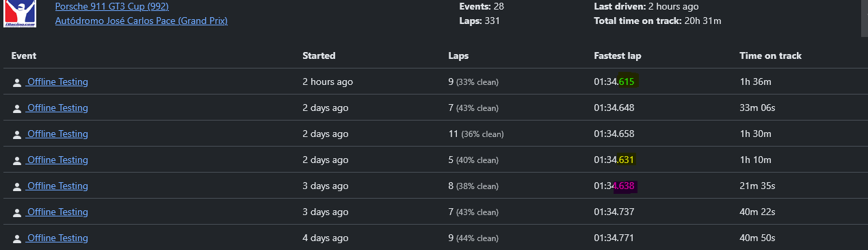868x250 pixels.
Task: Click the iRacing logo thumbnail
Action: 20,14
